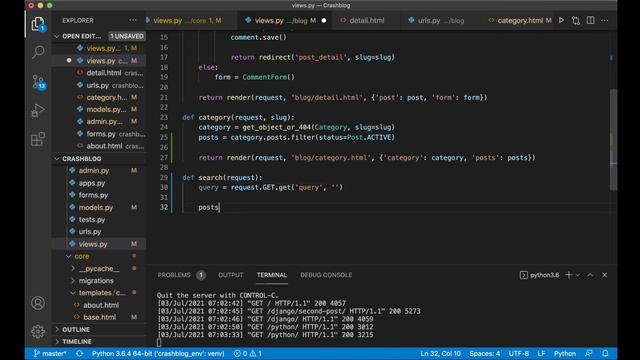
Task: Change indentation via Spaces: 4
Action: (484, 353)
